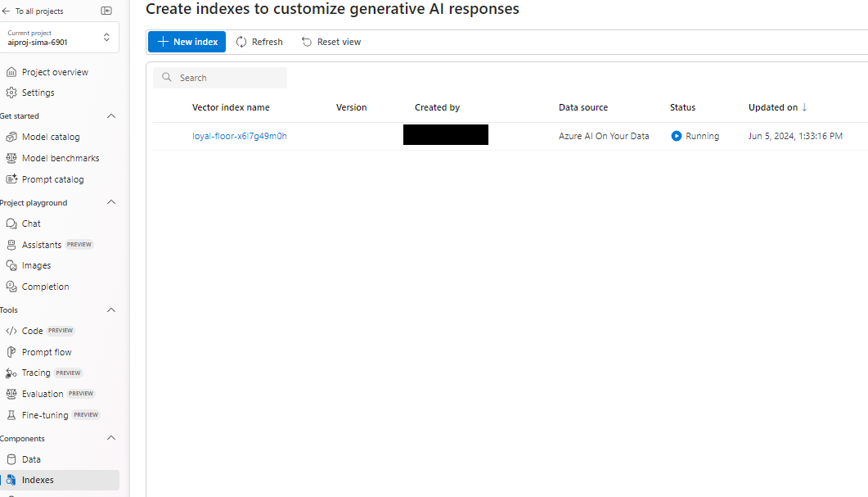Viewport: 868px width, 497px height.
Task: Click the plus icon on New index
Action: click(x=163, y=42)
